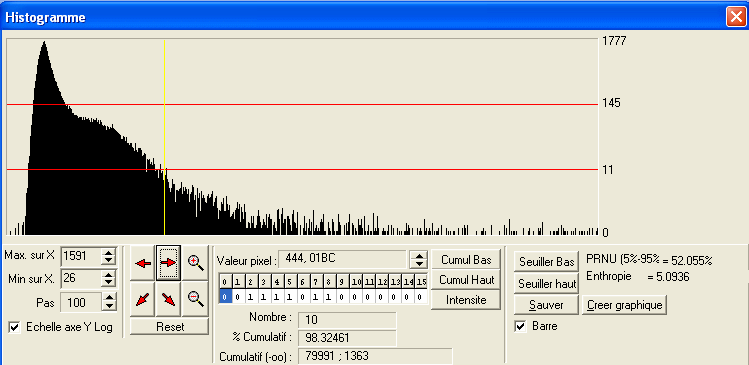Click the Cumul Haut button
Image resolution: width=749 pixels, height=365 pixels.
(466, 279)
